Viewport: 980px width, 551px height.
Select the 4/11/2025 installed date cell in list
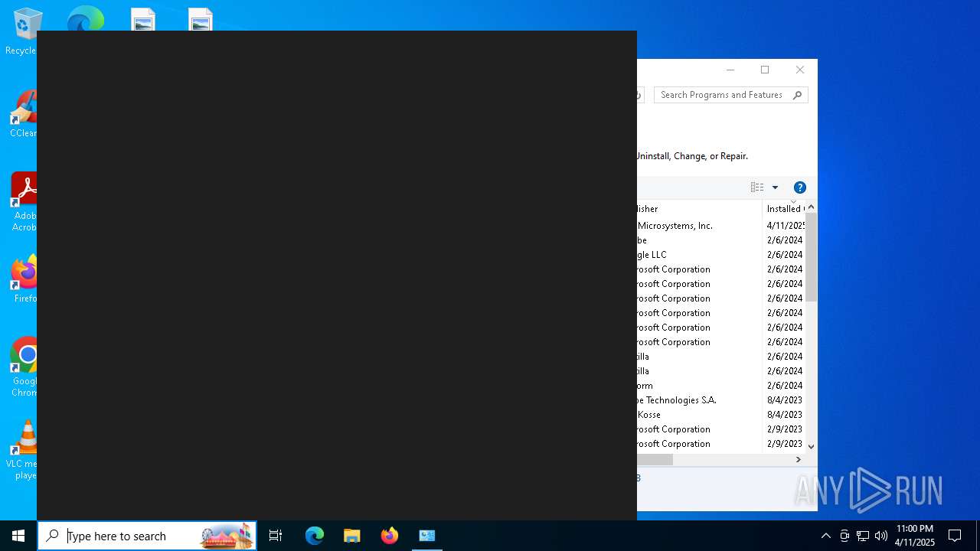click(x=786, y=226)
